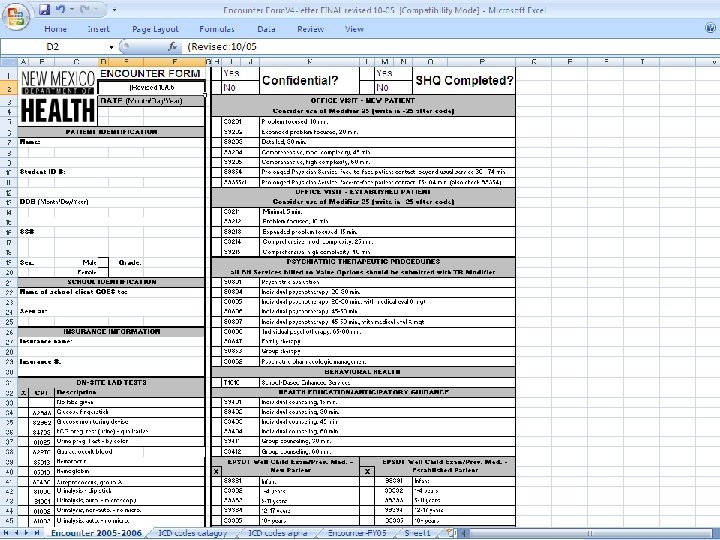The width and height of the screenshot is (720, 540).
Task: Select column P header
Action: [x=482, y=62]
